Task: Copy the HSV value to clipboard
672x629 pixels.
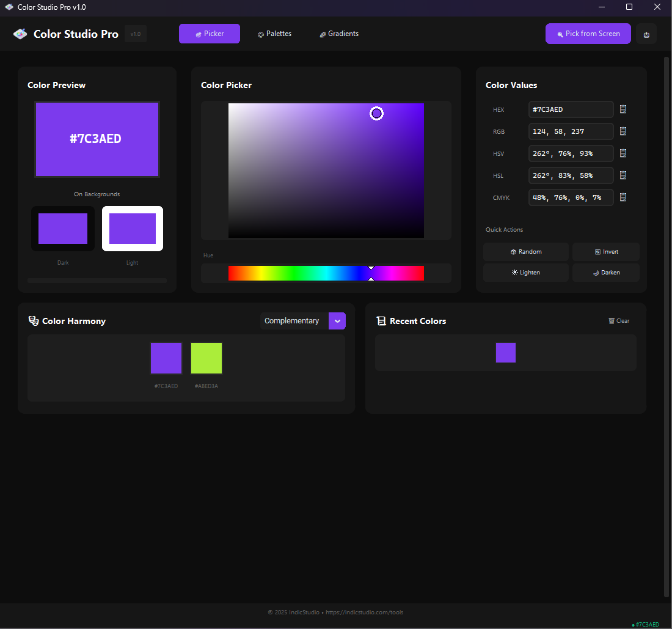Action: pos(623,153)
